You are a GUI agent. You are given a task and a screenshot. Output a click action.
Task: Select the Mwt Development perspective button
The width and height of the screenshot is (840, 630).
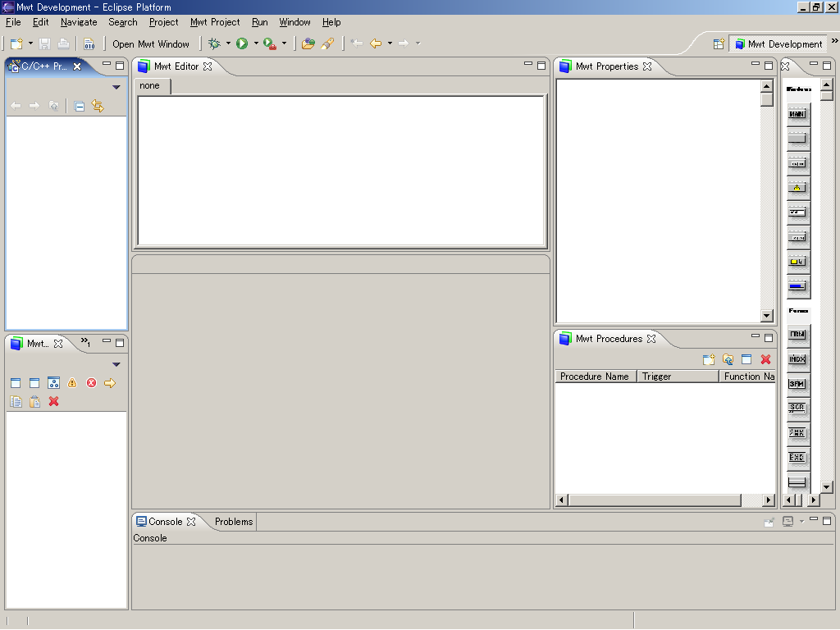(778, 44)
